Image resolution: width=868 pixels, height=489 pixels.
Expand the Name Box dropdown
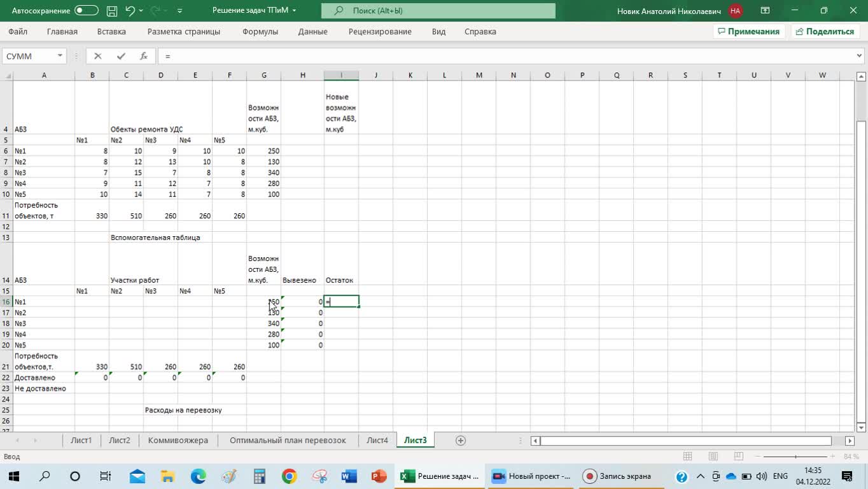pyautogui.click(x=60, y=56)
